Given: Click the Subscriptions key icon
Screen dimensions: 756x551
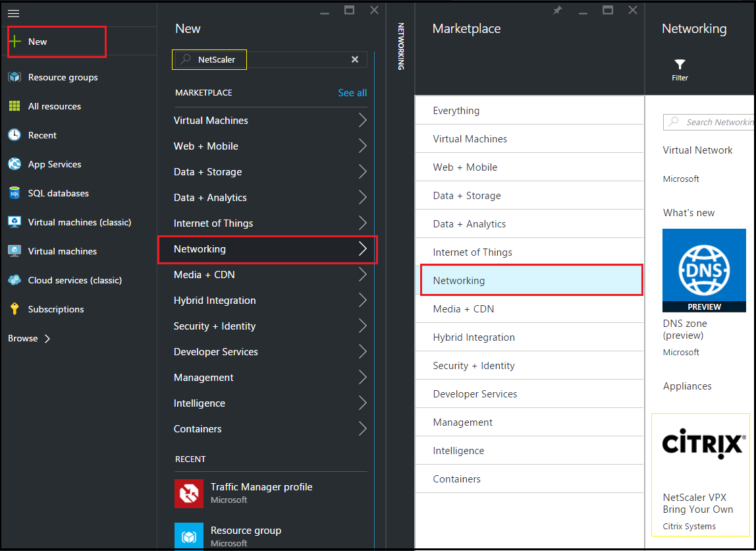Looking at the screenshot, I should click(14, 309).
